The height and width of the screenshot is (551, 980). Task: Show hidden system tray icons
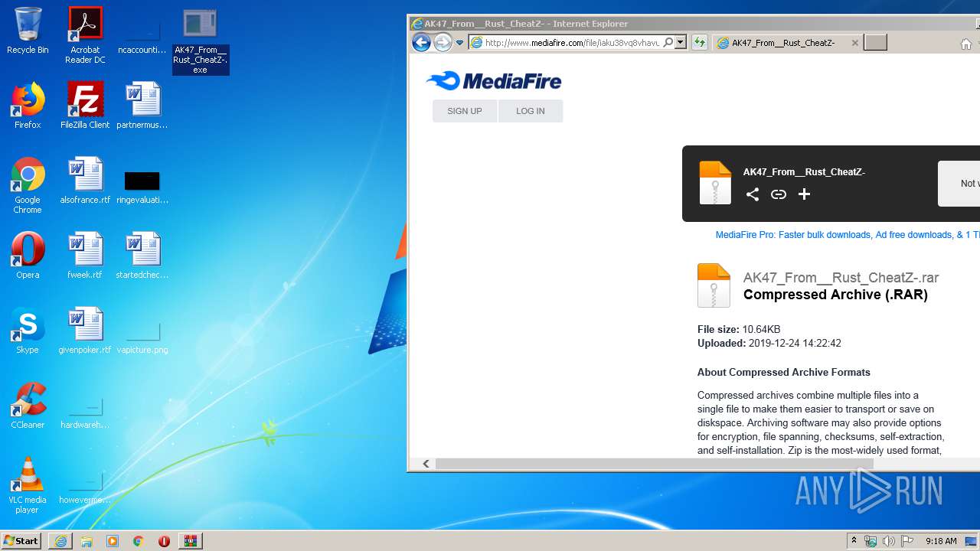coord(854,541)
